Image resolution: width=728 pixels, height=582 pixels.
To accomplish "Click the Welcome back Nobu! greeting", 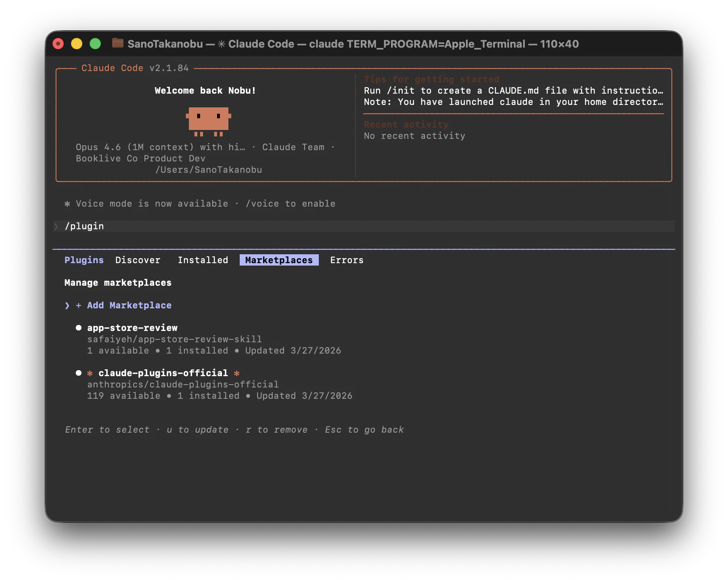I will coord(205,90).
